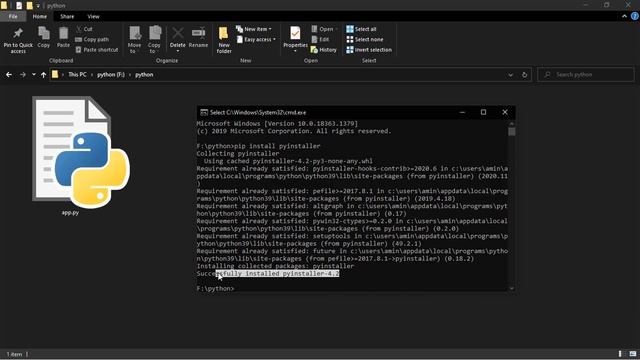Open recent locations dropdown arrow

[33, 75]
